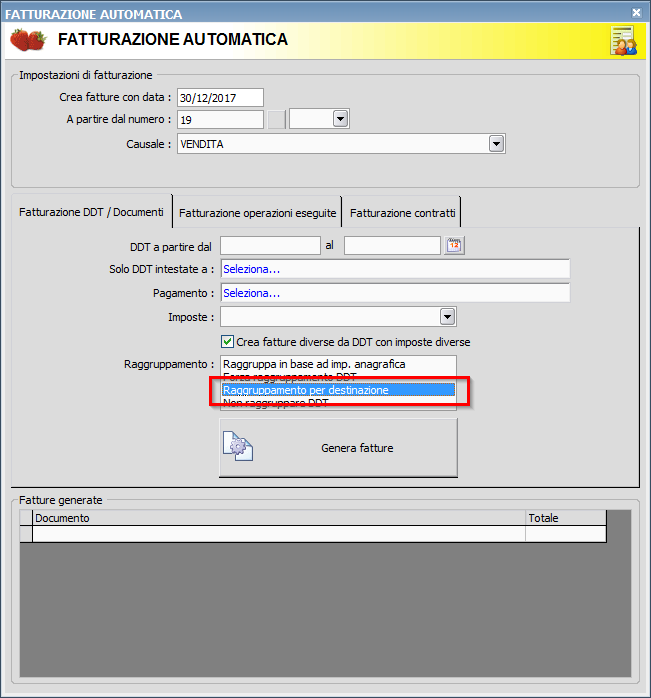
Task: Select 'Raggruppamento per destinazione' option
Action: [x=338, y=390]
